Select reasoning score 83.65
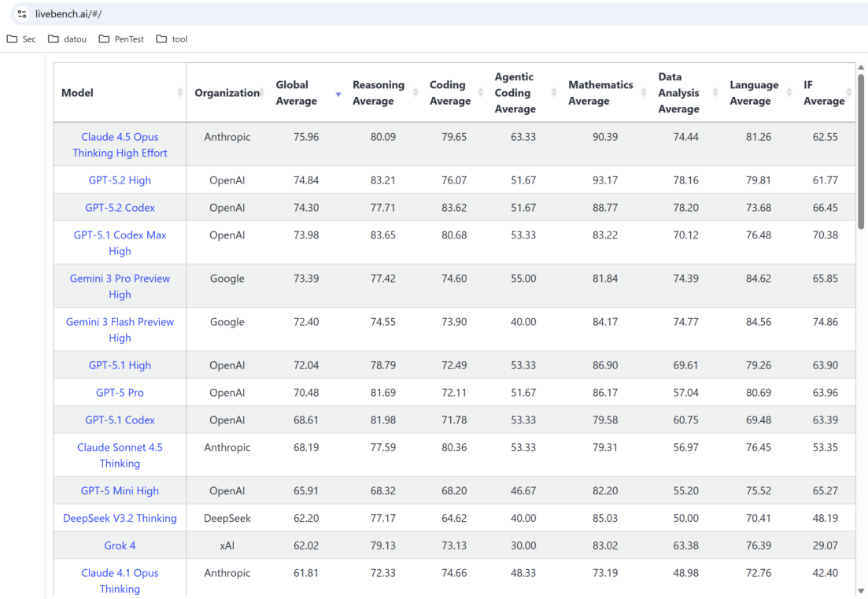868x599 pixels. (383, 235)
